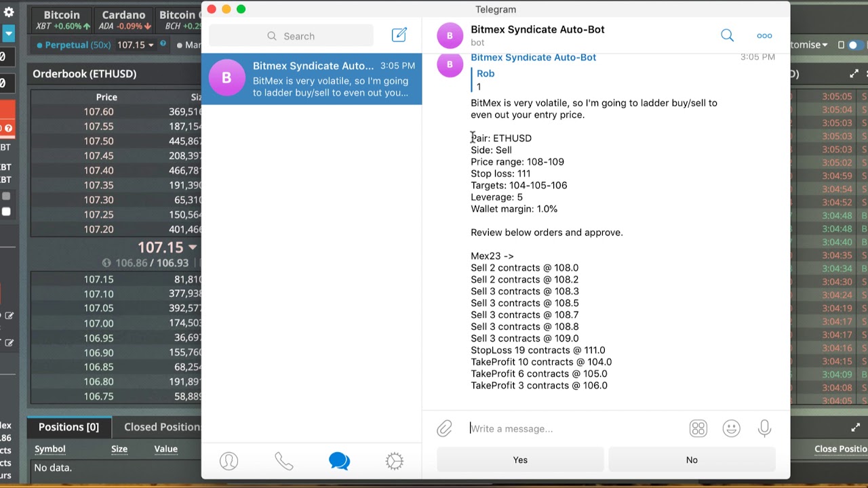This screenshot has height=488, width=868.
Task: Select the Bitcoin Cash BCH ticker tab
Action: coord(179,20)
